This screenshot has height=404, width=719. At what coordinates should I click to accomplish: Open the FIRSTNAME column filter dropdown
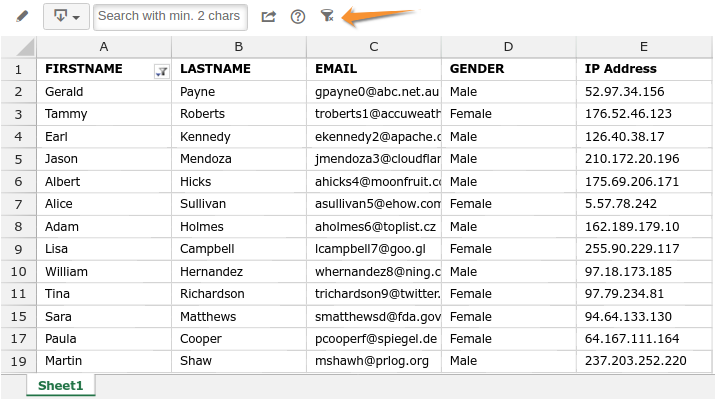coord(161,70)
